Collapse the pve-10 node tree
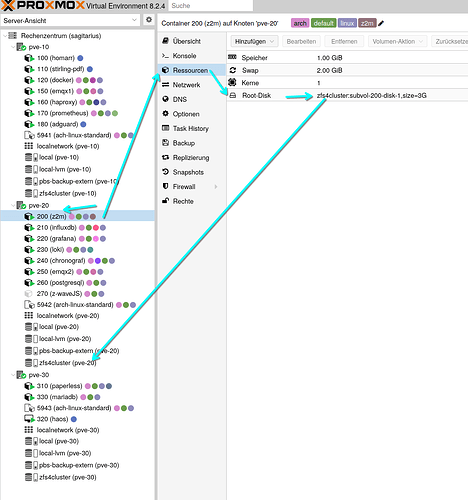The width and height of the screenshot is (468, 500). tap(13, 47)
